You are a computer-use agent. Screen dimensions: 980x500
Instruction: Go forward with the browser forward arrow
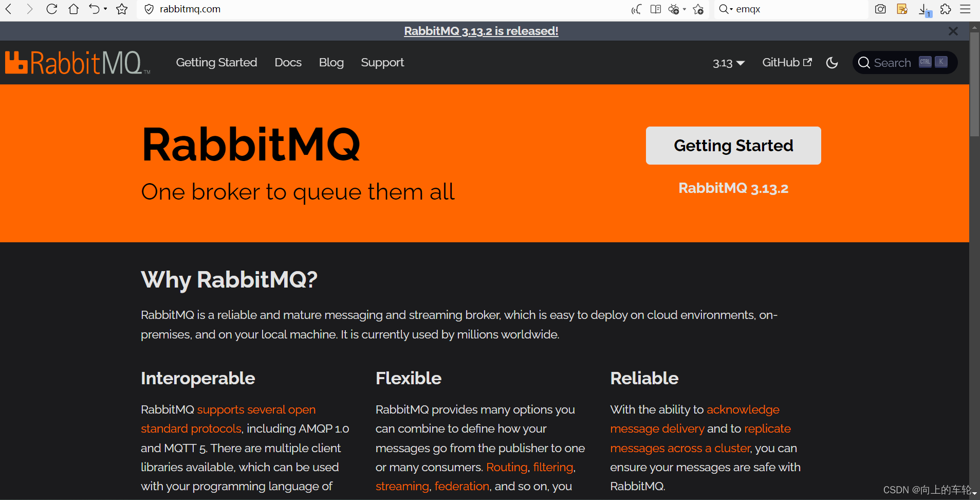[29, 9]
